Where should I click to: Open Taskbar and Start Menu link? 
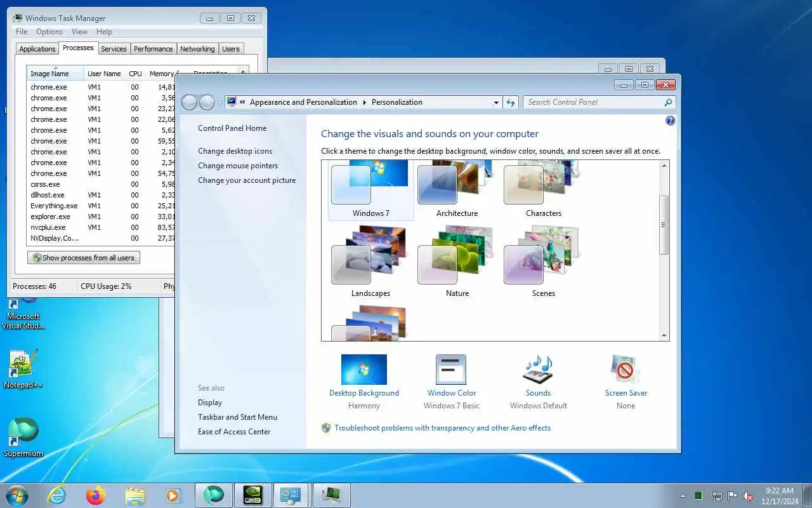(x=237, y=417)
